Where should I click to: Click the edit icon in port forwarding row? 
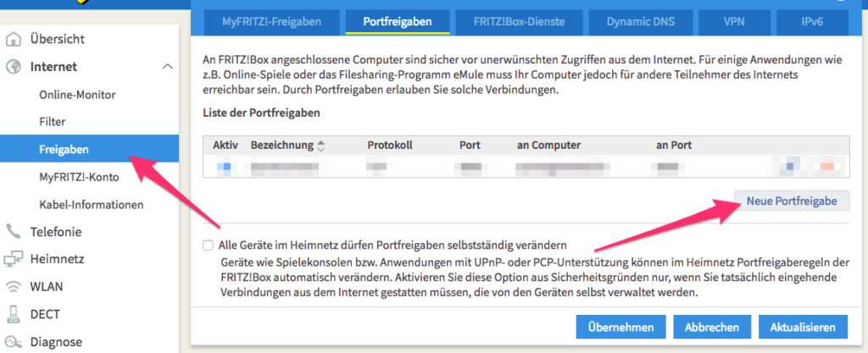pyautogui.click(x=791, y=168)
